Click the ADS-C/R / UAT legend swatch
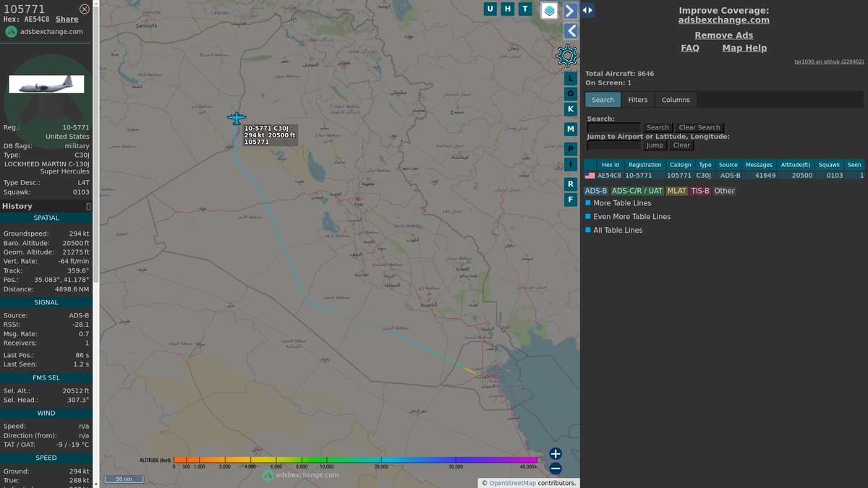Image resolution: width=868 pixels, height=488 pixels. tap(637, 191)
